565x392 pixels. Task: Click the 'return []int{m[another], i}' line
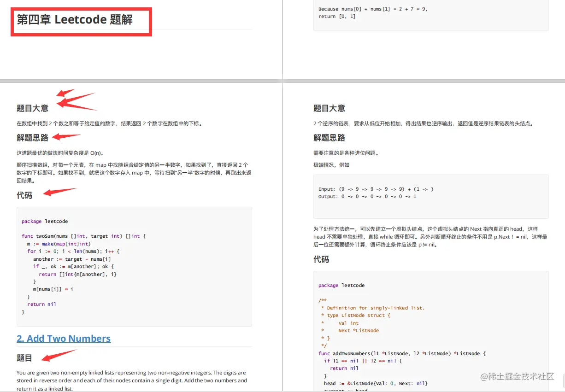coord(78,274)
